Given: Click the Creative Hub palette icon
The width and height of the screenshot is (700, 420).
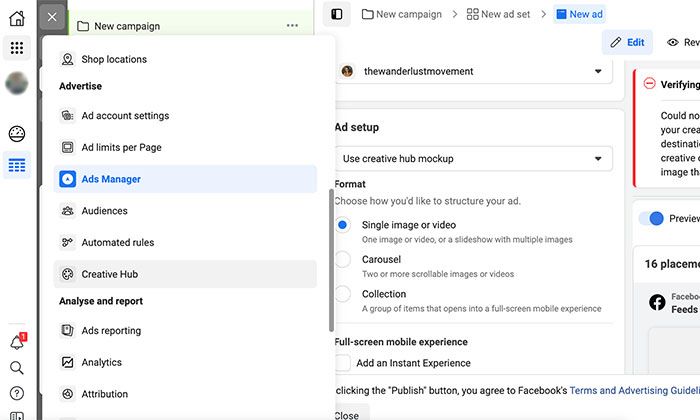Looking at the screenshot, I should (x=67, y=274).
